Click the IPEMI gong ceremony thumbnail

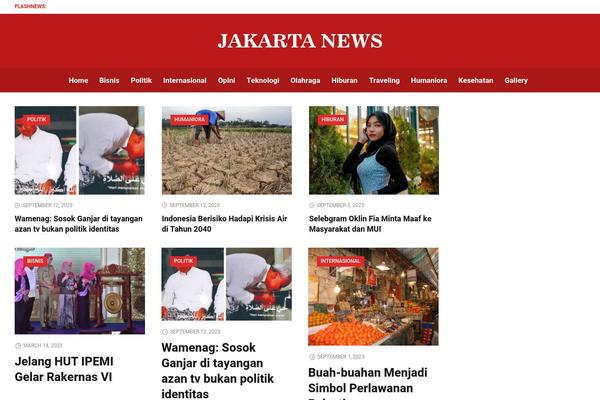(80, 291)
